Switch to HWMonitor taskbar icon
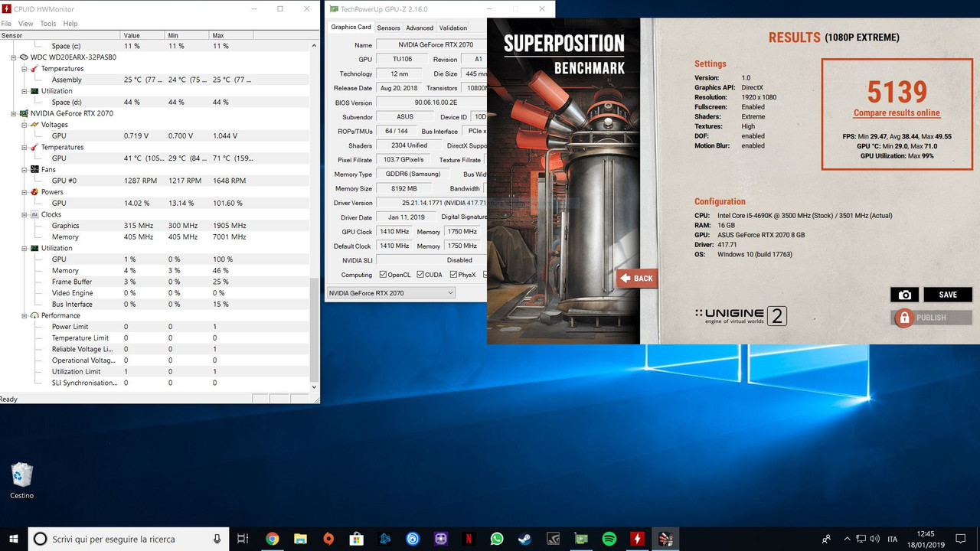Screen dimensions: 980x551 pyautogui.click(x=637, y=539)
